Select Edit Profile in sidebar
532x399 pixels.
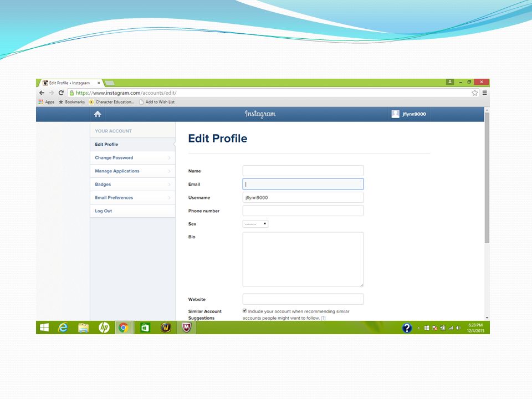point(132,144)
